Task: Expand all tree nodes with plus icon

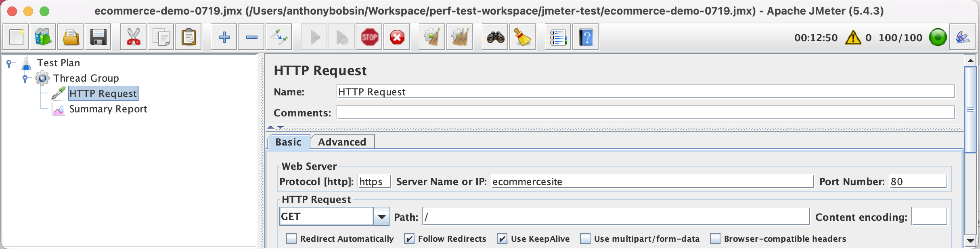Action: click(x=224, y=37)
